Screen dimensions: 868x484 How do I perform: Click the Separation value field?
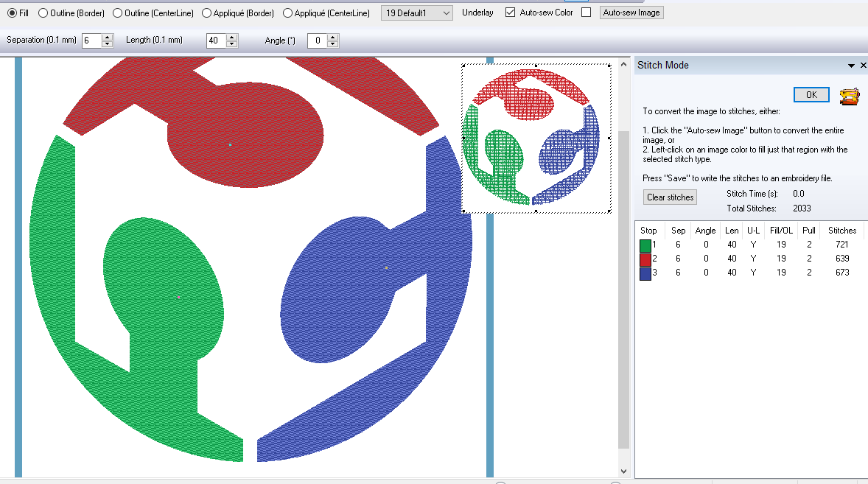(x=91, y=41)
